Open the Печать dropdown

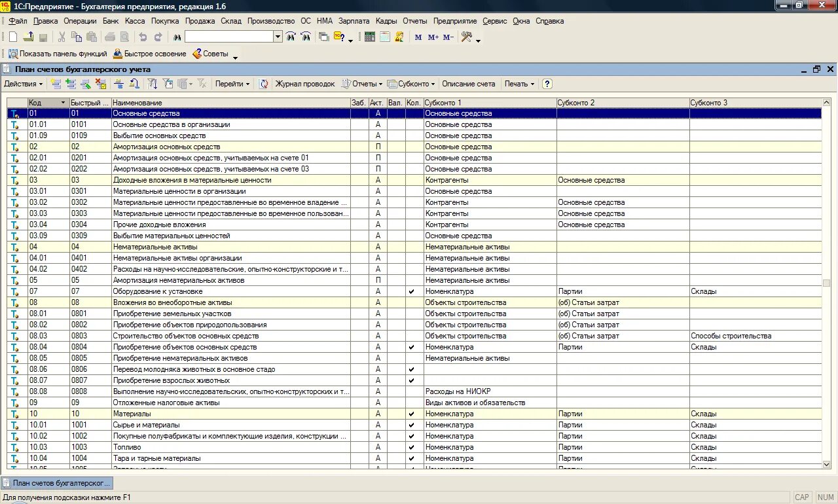point(519,84)
